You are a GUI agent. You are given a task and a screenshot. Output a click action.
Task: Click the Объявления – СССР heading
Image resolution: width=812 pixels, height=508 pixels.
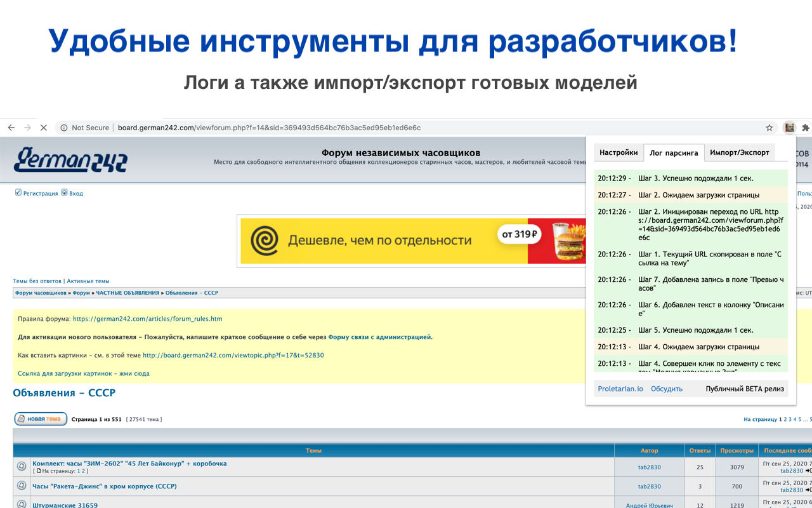pos(64,393)
